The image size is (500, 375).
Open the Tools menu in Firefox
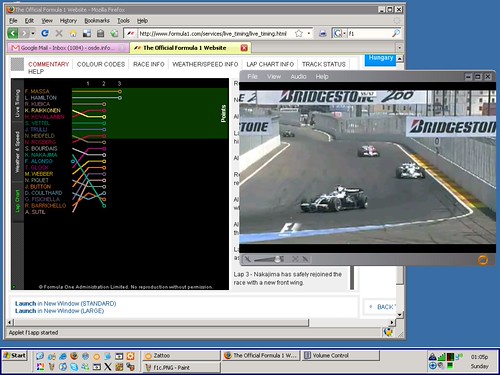(123, 21)
